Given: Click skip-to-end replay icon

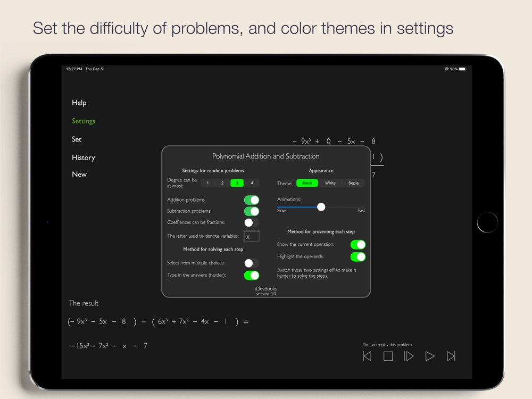Looking at the screenshot, I should (451, 356).
